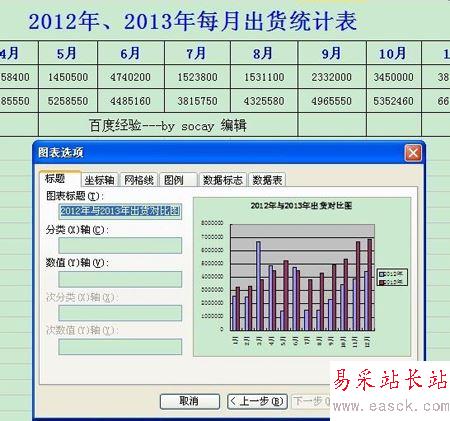Click cell with value 4965550
Viewport: 450px width, 421px height.
point(332,101)
